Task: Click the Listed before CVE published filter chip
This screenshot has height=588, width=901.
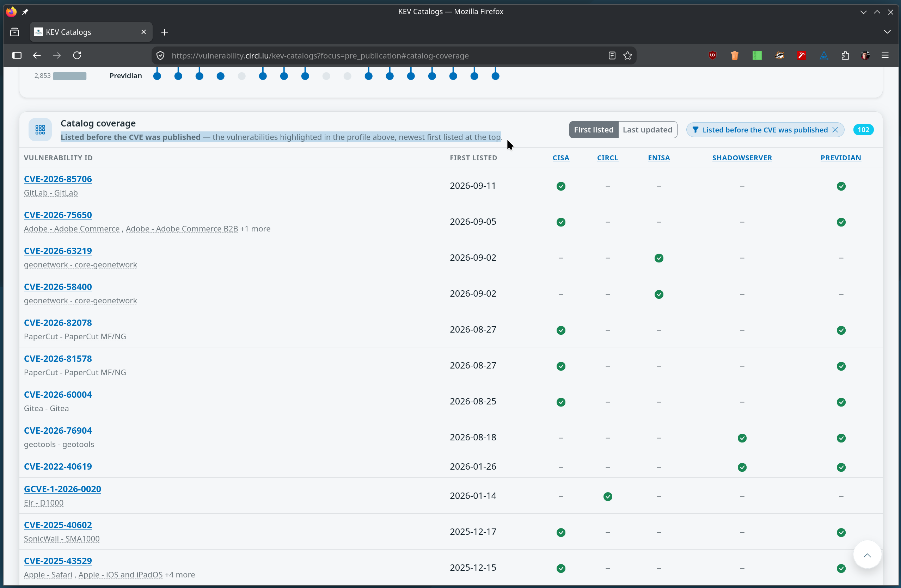Action: [765, 130]
